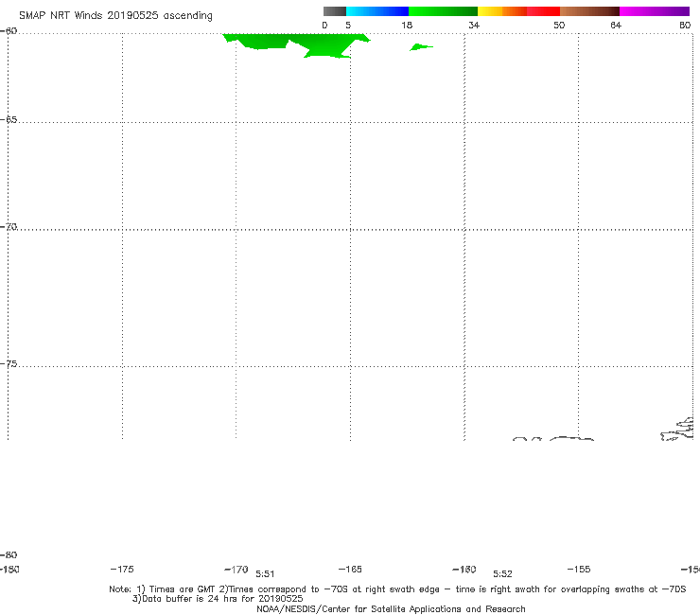Click the note "3)Data buffer is 24 hrs"

click(x=218, y=599)
